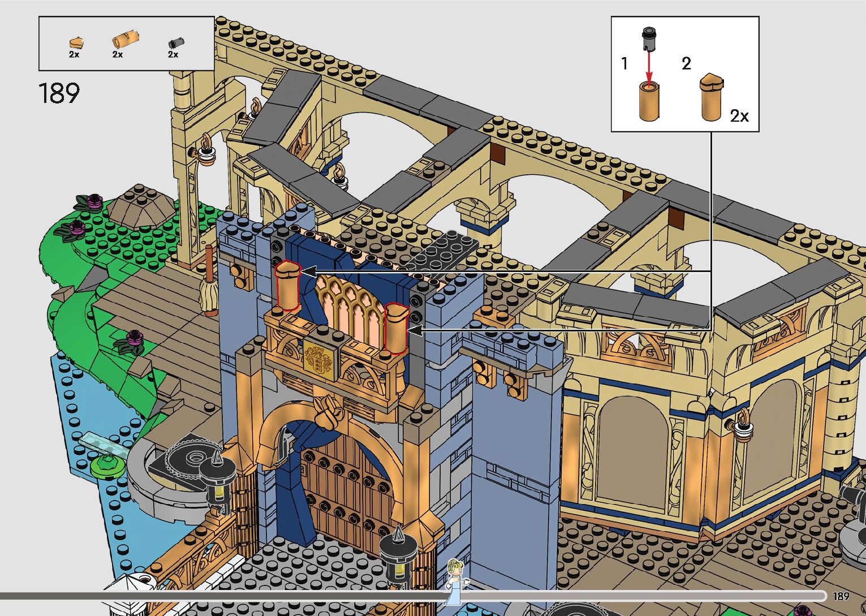Click the right red-outlined pillar on the balcony
866x616 pixels.
click(x=396, y=328)
